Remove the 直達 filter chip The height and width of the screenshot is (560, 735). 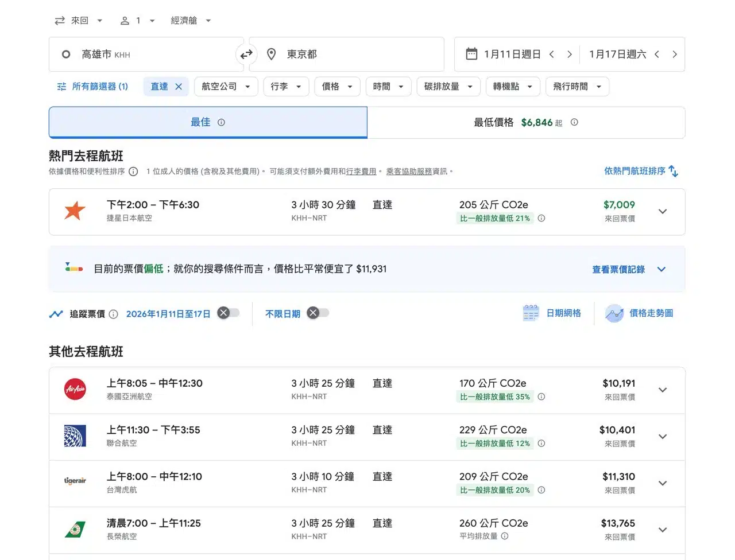click(x=179, y=87)
